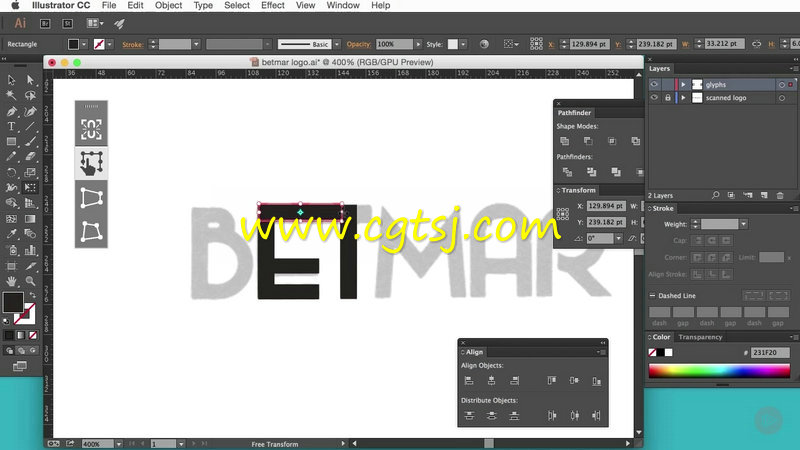Expand the scanned logo layer

coord(683,98)
